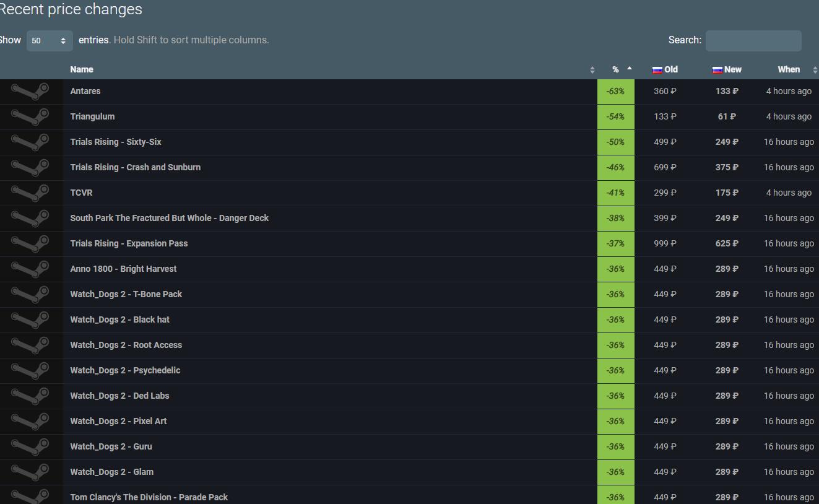Open the Watch_Dogs 2 - T-Bone Pack link
The width and height of the screenshot is (819, 504).
pos(126,294)
